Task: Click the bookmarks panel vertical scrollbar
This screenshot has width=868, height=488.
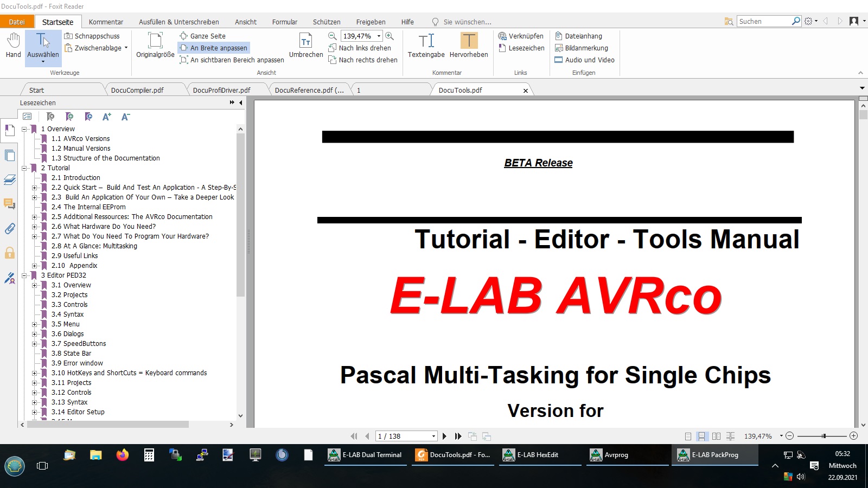Action: pos(240,214)
